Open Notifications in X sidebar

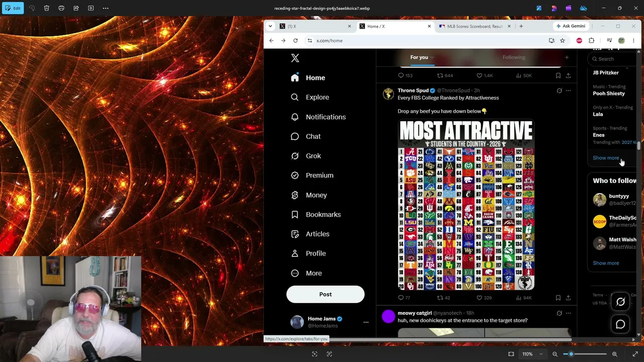click(318, 117)
